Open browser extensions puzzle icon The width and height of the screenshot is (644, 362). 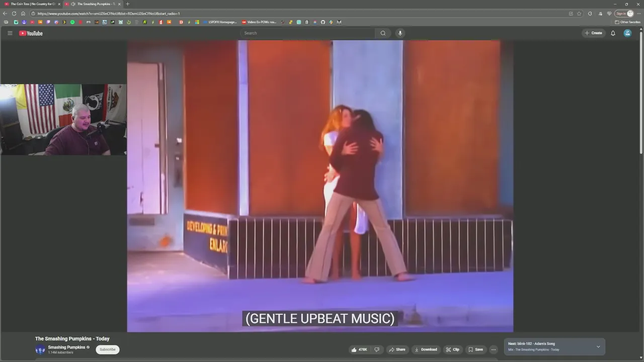coord(590,14)
